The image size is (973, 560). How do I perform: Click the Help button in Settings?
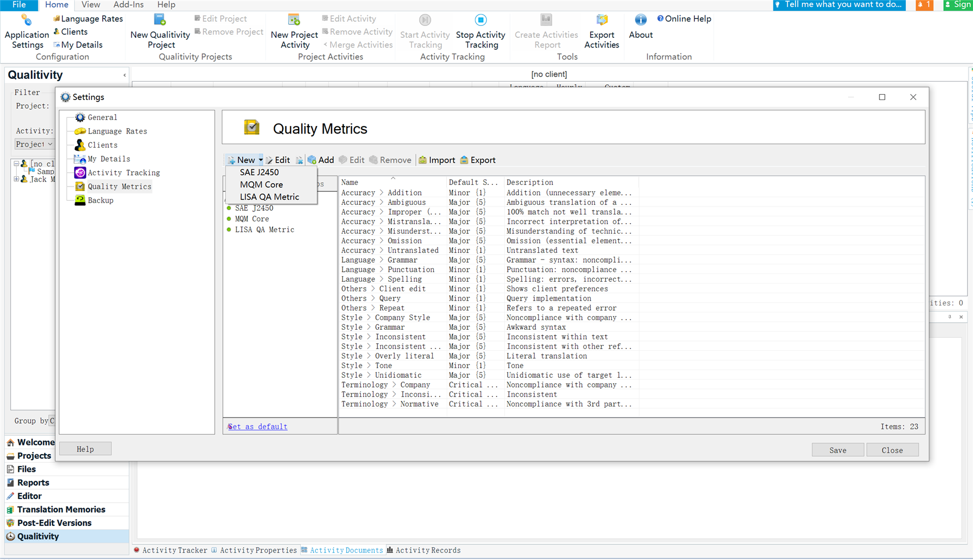click(x=85, y=449)
